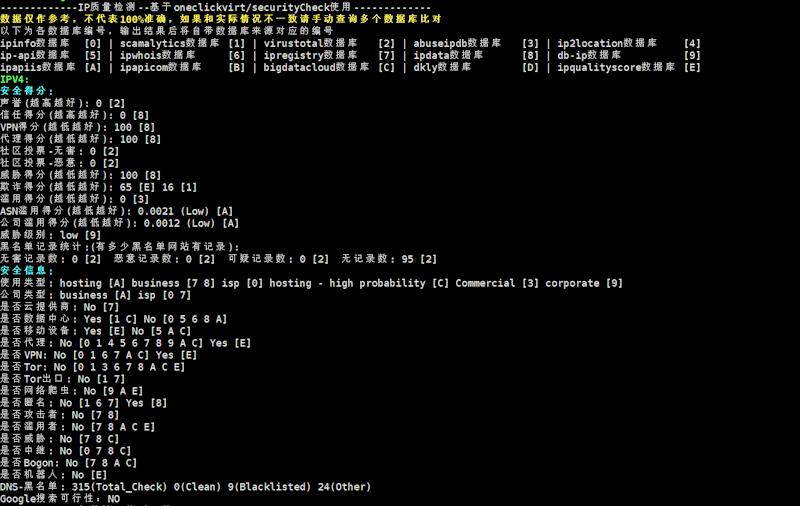This screenshot has height=506, width=800.
Task: Select the ipinfo database [0] entry
Action: [x=51, y=43]
